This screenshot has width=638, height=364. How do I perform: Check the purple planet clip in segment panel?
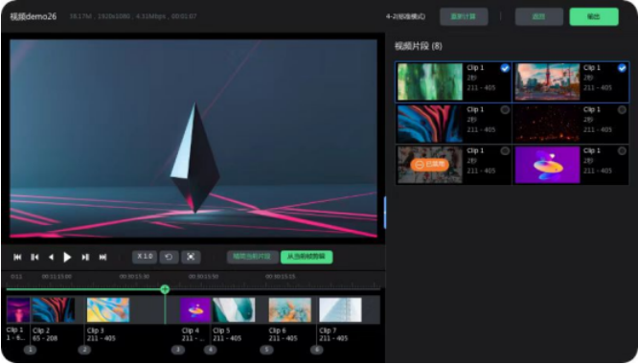(622, 151)
